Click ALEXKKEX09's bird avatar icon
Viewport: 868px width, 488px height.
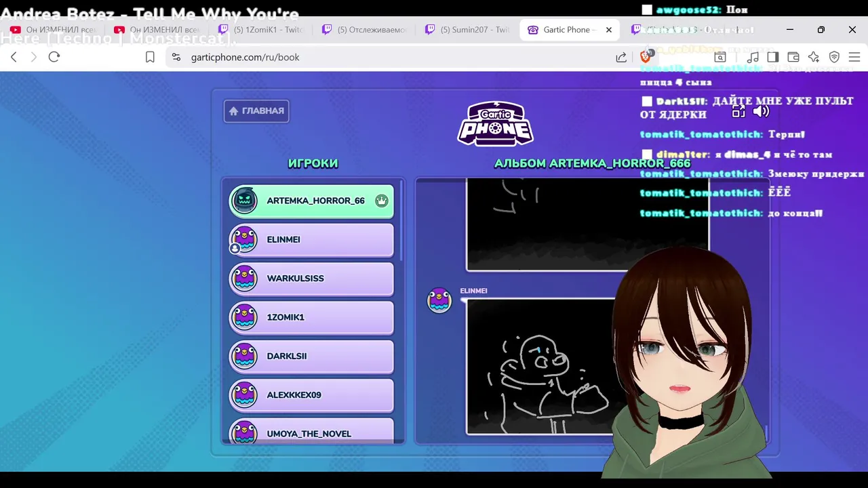244,395
